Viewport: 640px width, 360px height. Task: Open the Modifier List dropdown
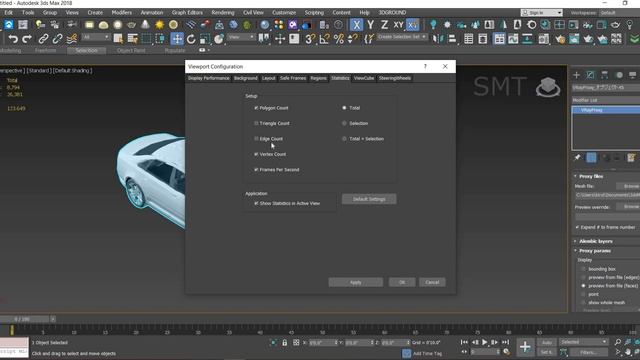coord(606,100)
